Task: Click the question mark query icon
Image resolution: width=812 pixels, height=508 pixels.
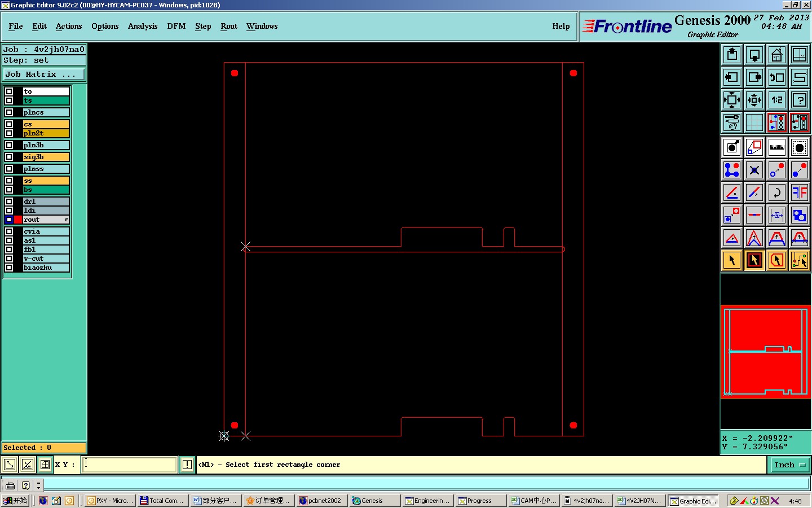Action: (800, 100)
